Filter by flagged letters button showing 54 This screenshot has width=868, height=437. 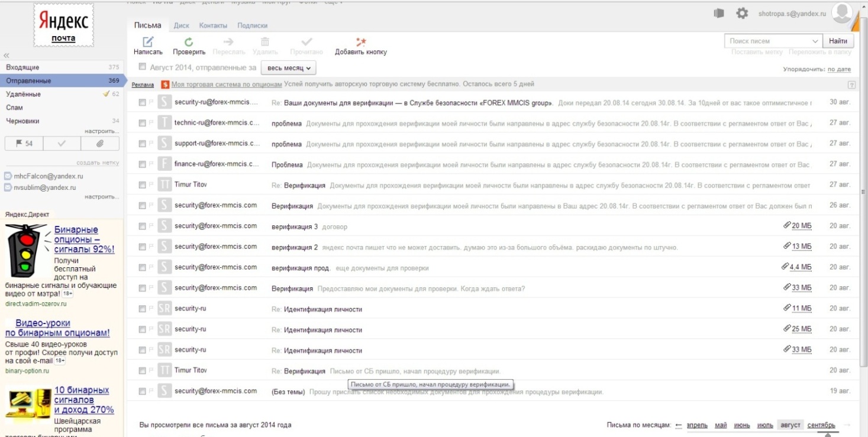coord(24,144)
